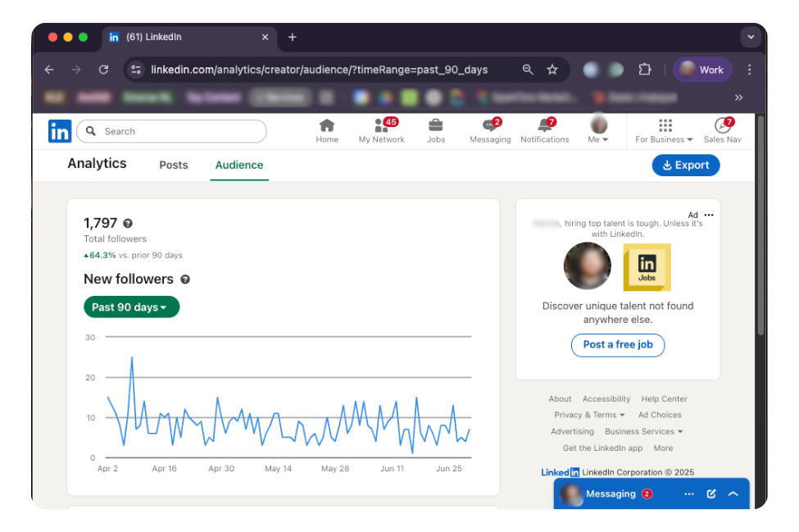799x532 pixels.
Task: Open Sales Nav compass icon
Action: tap(723, 125)
